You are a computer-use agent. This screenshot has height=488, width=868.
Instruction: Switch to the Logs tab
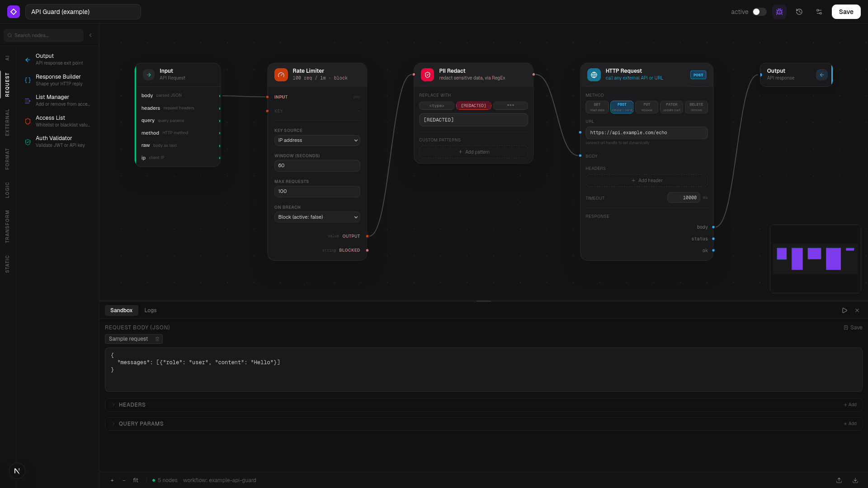[x=151, y=310]
